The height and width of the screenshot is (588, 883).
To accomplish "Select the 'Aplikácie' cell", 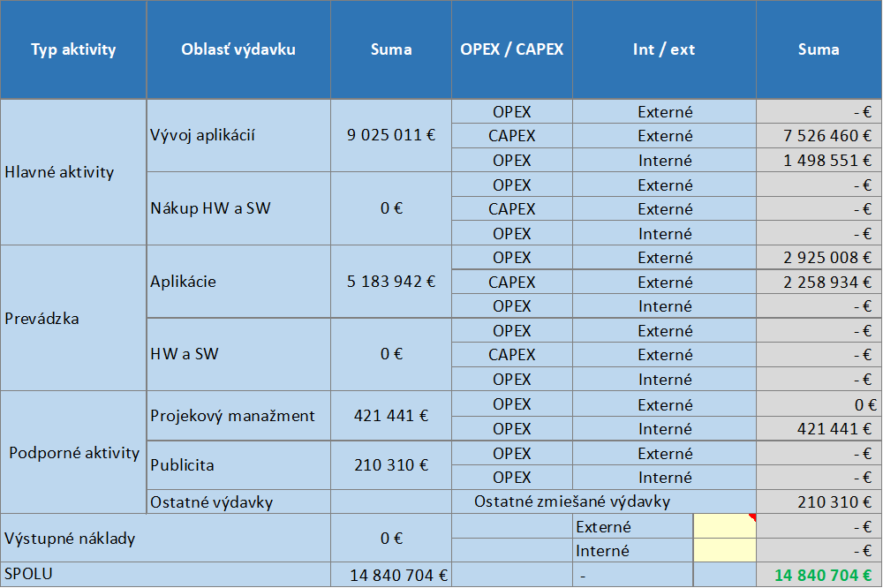I will pos(238,282).
